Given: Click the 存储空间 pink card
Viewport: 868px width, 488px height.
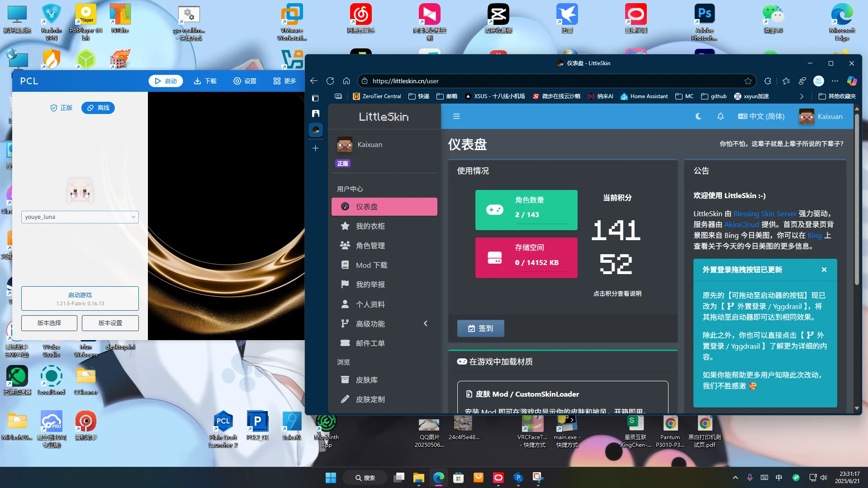Looking at the screenshot, I should tap(526, 257).
